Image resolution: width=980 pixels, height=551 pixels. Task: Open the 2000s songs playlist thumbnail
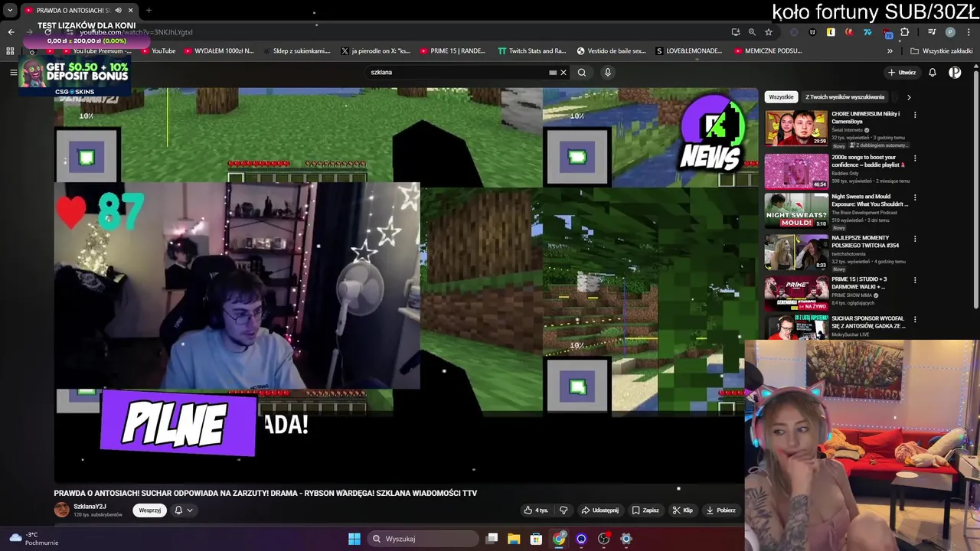point(796,171)
